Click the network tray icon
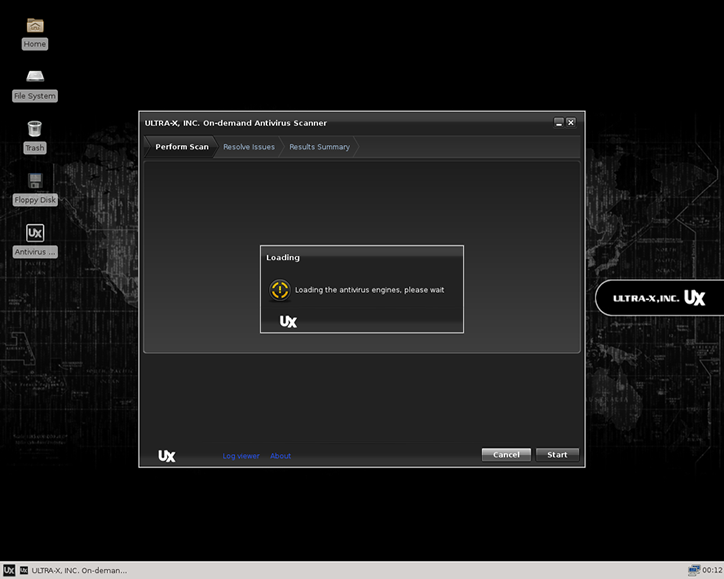This screenshot has height=579, width=724. [694, 570]
